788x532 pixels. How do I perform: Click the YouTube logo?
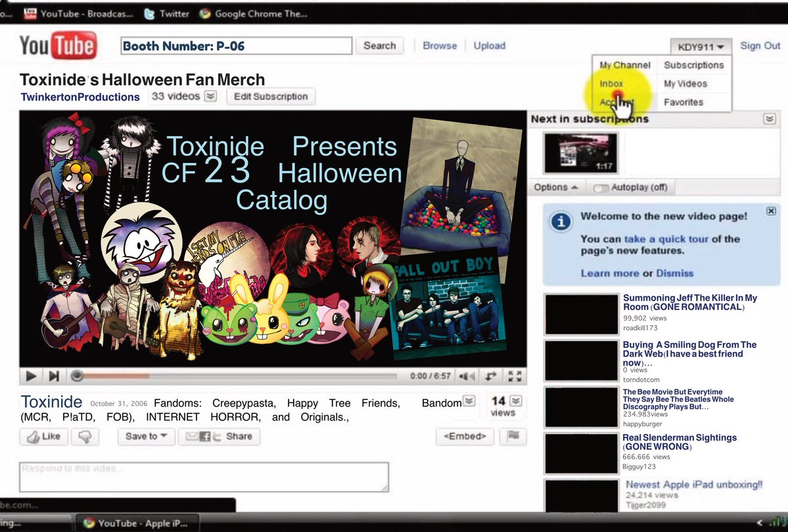tap(58, 46)
